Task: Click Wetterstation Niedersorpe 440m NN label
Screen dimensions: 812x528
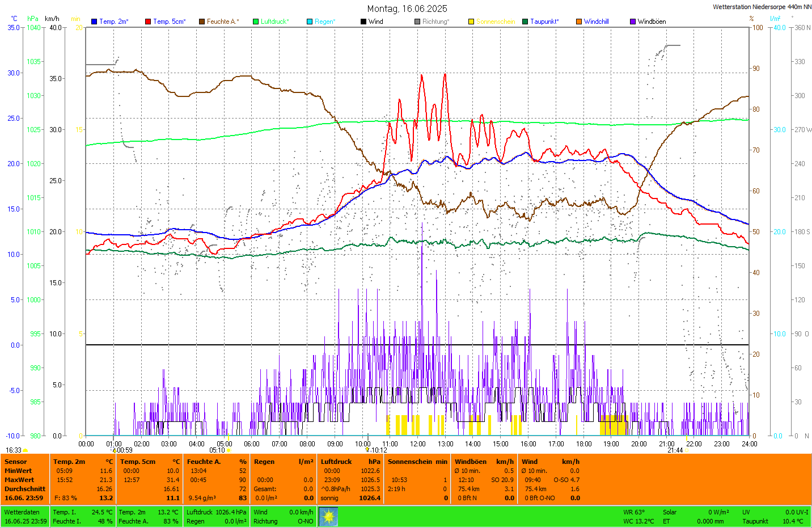Action: [762, 7]
